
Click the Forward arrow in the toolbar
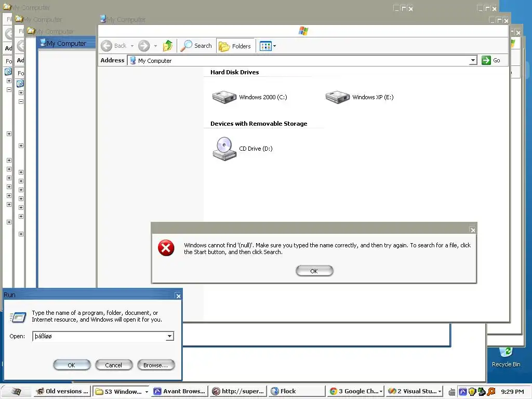(x=144, y=46)
